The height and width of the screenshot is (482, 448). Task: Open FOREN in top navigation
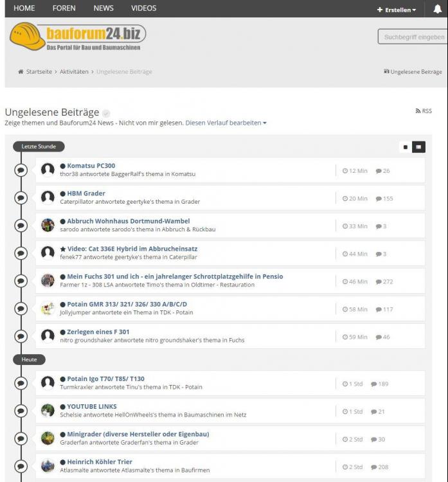64,8
